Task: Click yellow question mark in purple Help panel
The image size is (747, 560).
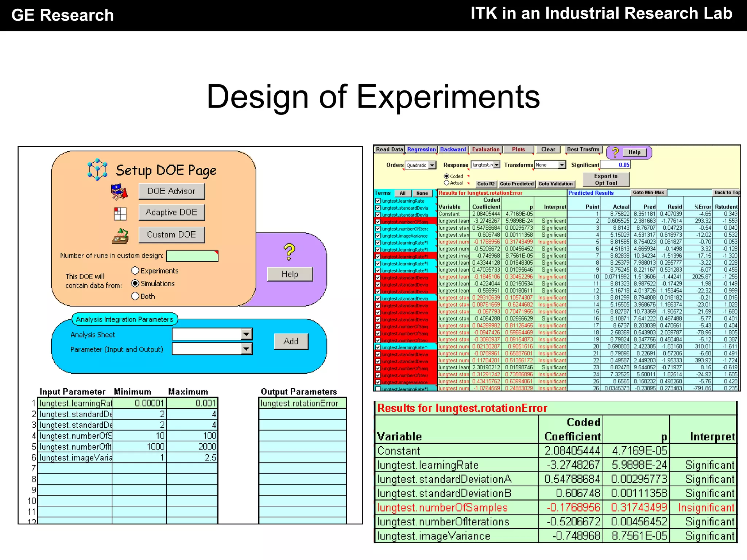Action: [289, 252]
